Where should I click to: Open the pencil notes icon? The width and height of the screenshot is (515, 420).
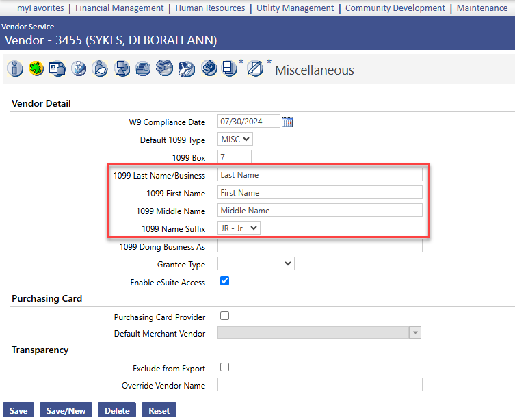pos(255,68)
